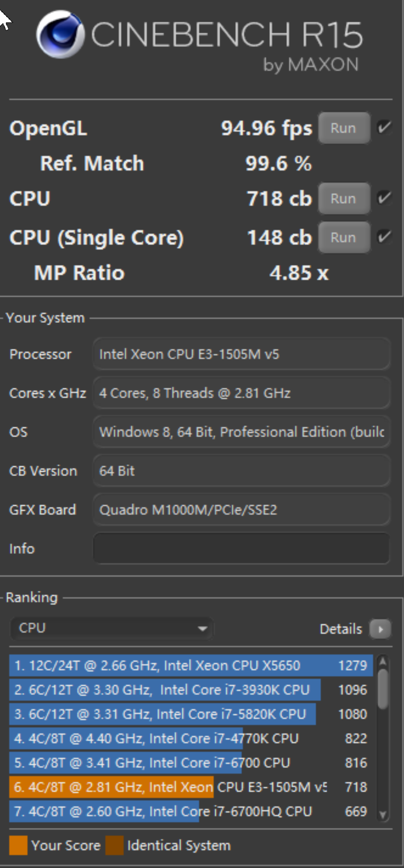Click the orange Your Score swatch
Viewport: 404px width, 868px height.
pyautogui.click(x=18, y=845)
